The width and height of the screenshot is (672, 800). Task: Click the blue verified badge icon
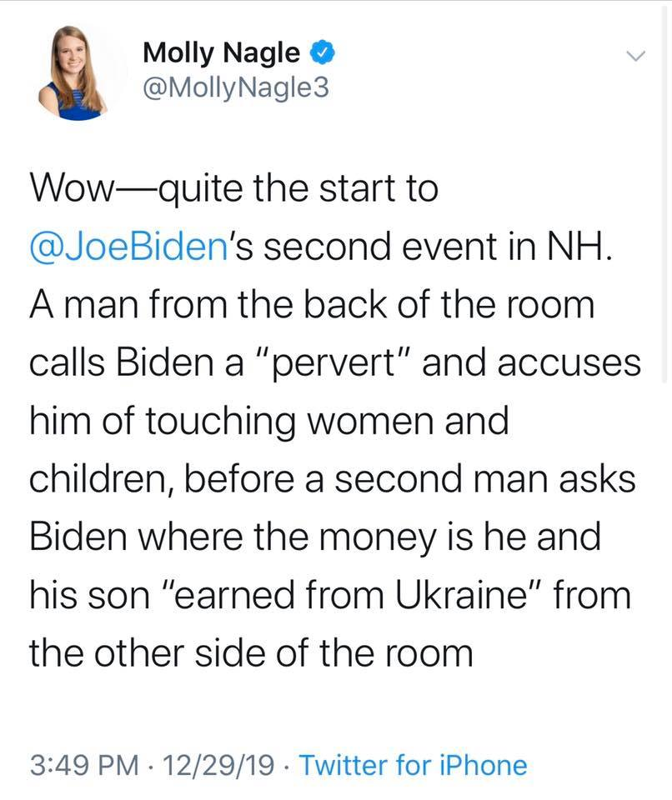coord(320,54)
